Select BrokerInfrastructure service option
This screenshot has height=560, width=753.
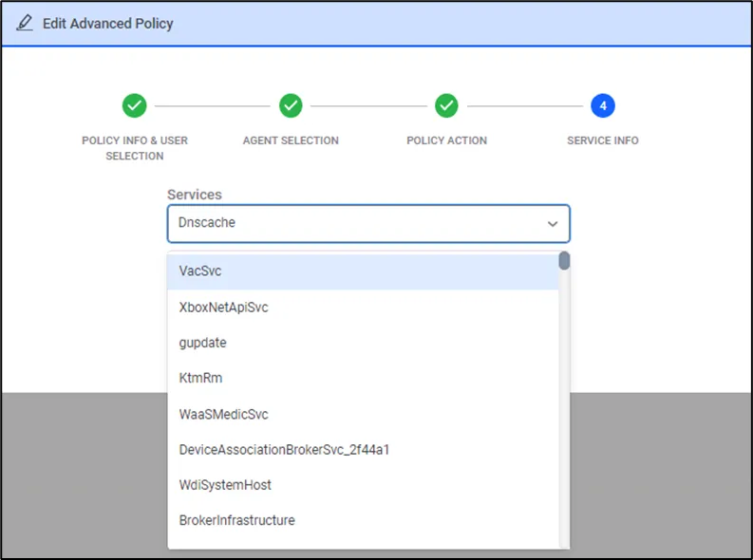pyautogui.click(x=363, y=521)
